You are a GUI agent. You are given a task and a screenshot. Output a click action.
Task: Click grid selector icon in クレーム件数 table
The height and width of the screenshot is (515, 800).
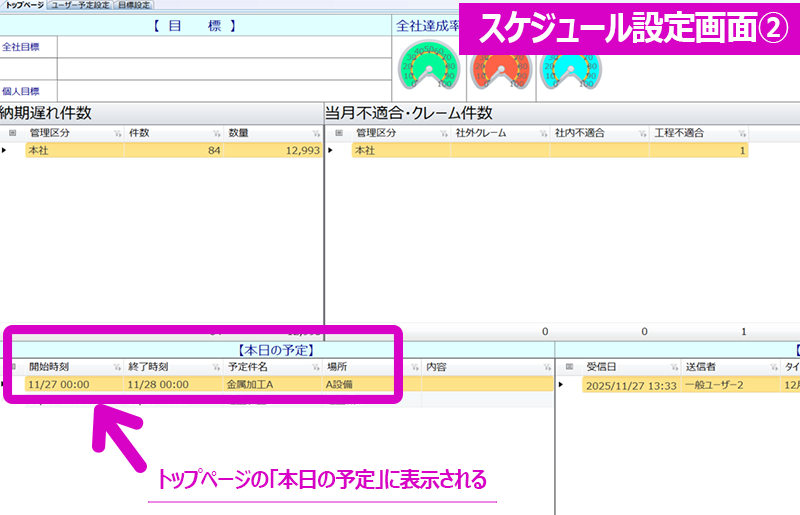(339, 133)
